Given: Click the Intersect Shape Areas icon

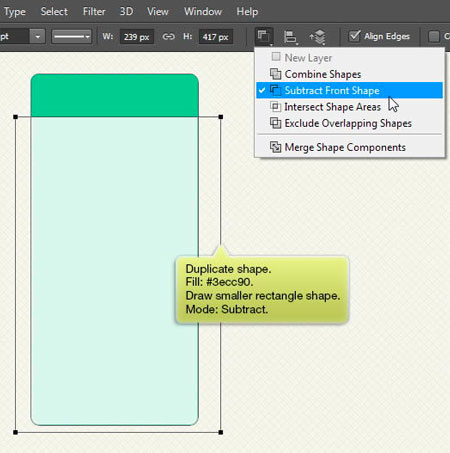Looking at the screenshot, I should pyautogui.click(x=275, y=107).
